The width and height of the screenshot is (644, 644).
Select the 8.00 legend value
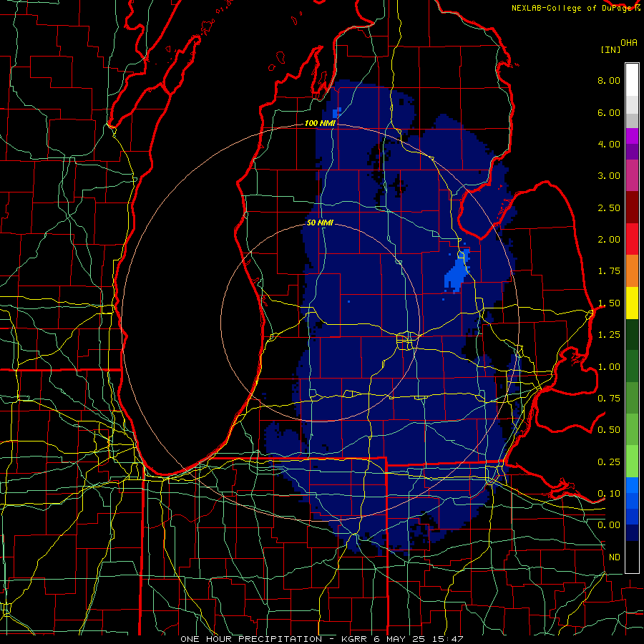[609, 80]
